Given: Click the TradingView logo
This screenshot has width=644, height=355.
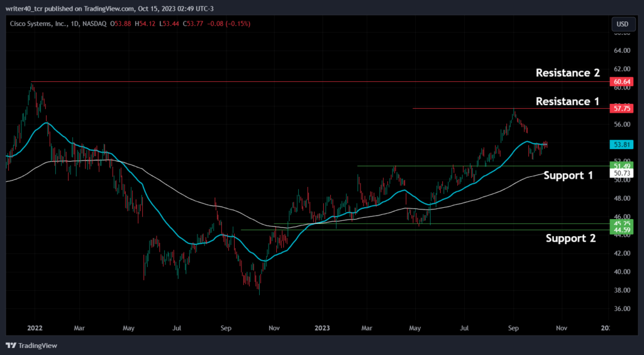Looking at the screenshot, I should click(x=31, y=346).
